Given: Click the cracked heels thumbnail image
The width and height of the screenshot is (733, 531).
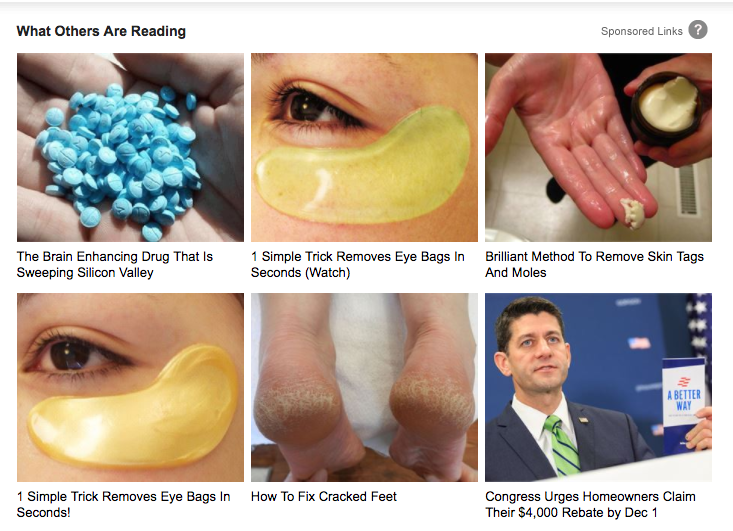Looking at the screenshot, I should (x=364, y=387).
